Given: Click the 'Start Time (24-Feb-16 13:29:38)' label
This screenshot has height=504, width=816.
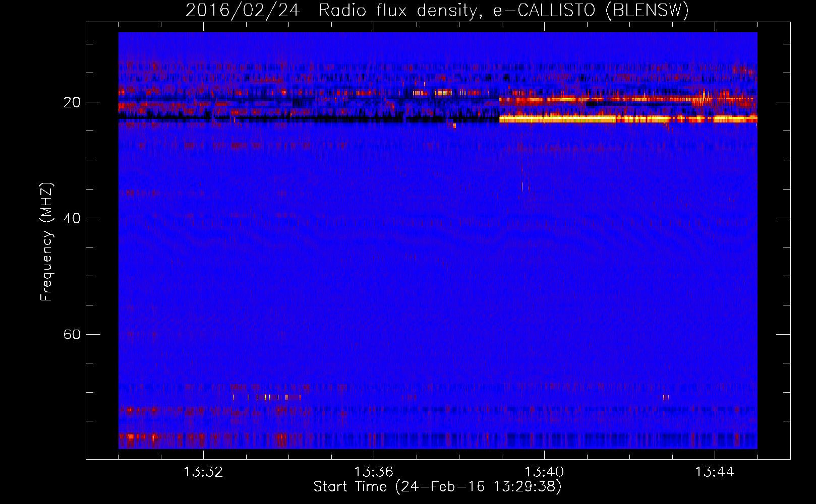Looking at the screenshot, I should 437,487.
